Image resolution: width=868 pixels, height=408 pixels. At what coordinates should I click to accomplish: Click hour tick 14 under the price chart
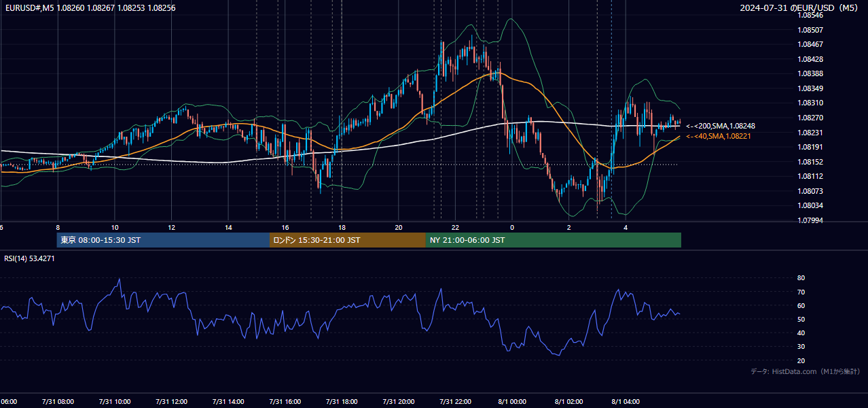point(228,228)
